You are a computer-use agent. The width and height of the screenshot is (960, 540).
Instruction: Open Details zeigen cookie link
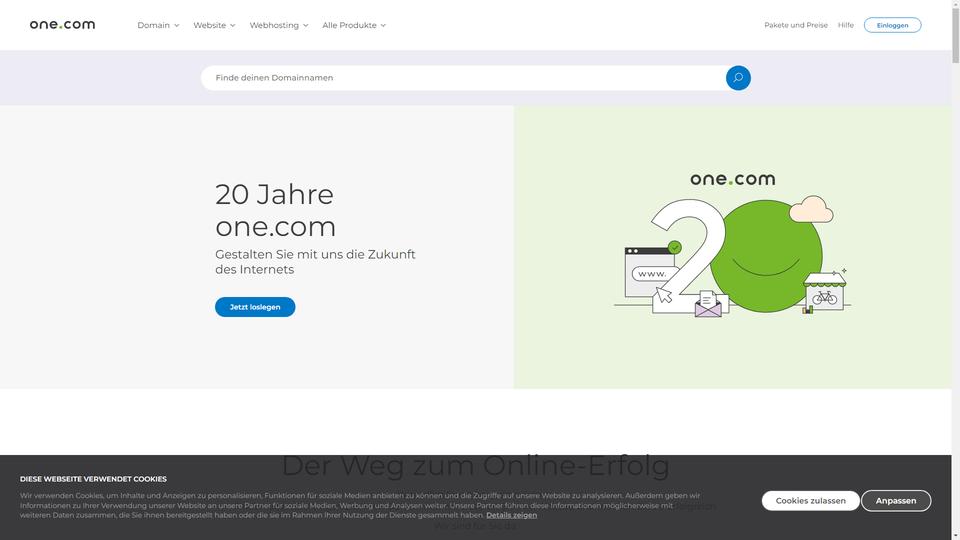pyautogui.click(x=511, y=515)
